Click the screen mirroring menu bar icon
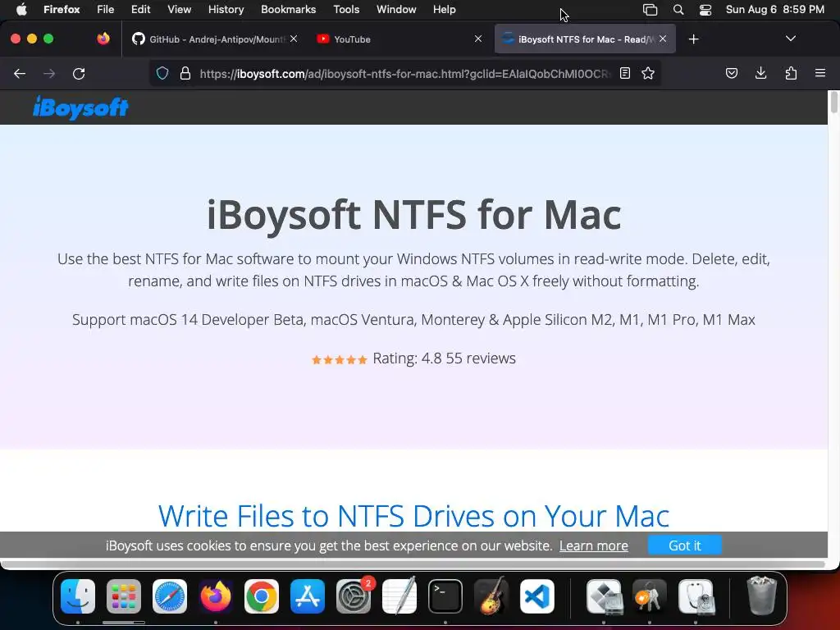 [650, 10]
